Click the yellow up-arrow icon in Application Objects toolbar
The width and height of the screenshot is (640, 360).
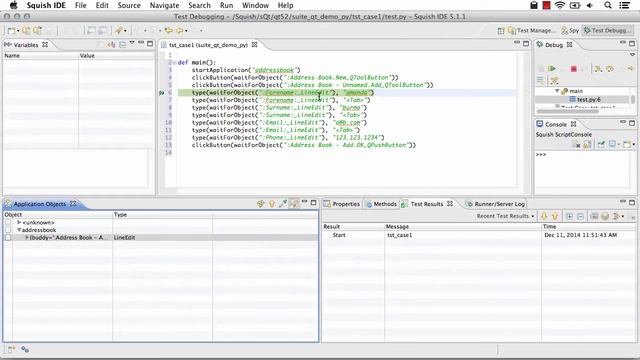[272, 203]
